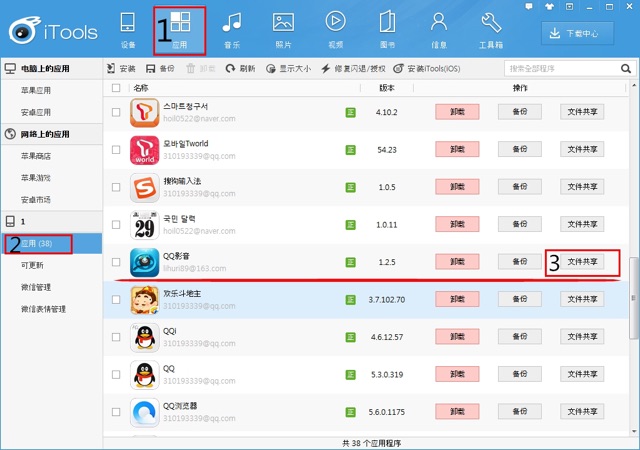
Task: Uninstall 스마트청구서 with the red button
Action: click(457, 112)
